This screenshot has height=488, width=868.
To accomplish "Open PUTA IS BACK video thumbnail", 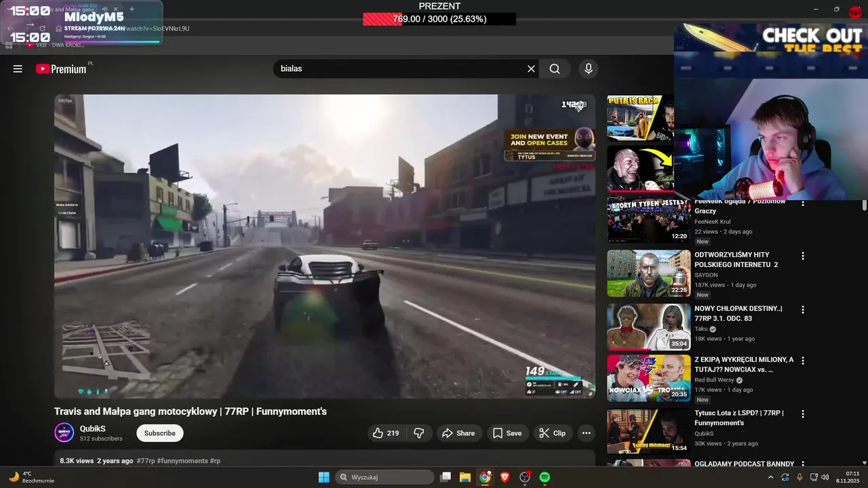I will point(640,117).
